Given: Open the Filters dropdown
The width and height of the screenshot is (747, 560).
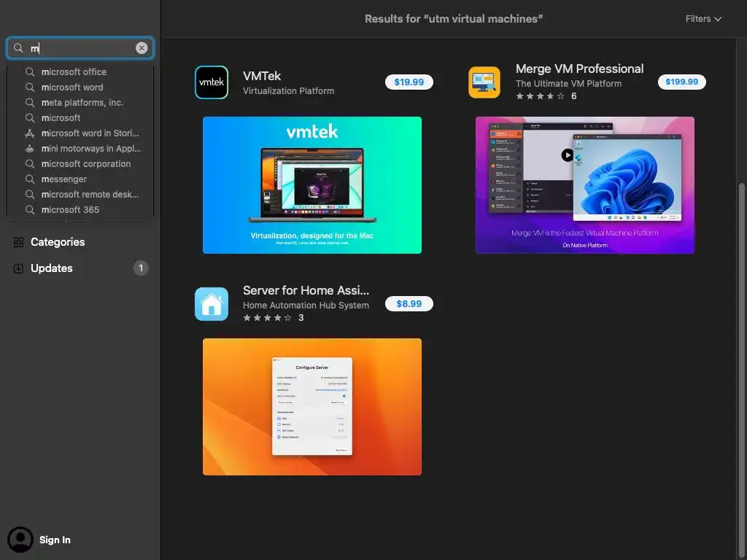Looking at the screenshot, I should pyautogui.click(x=703, y=18).
